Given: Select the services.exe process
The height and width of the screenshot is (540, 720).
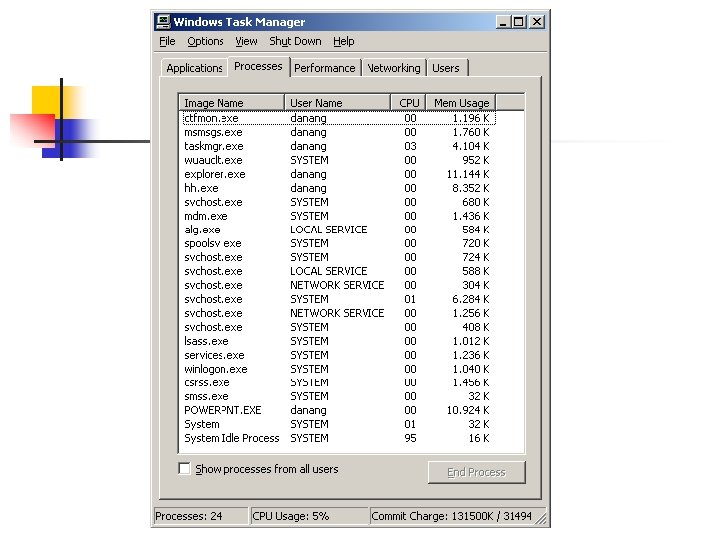Looking at the screenshot, I should tap(339, 355).
